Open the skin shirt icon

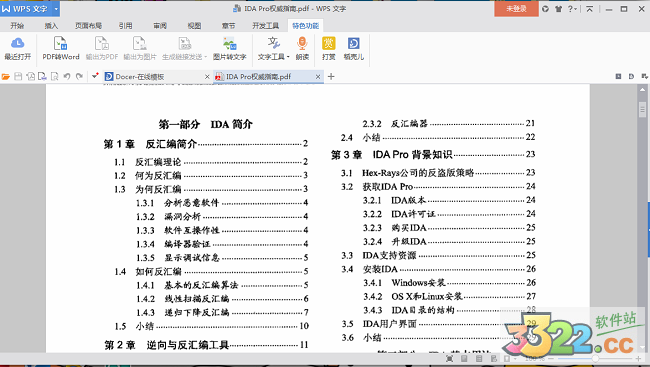pos(558,9)
